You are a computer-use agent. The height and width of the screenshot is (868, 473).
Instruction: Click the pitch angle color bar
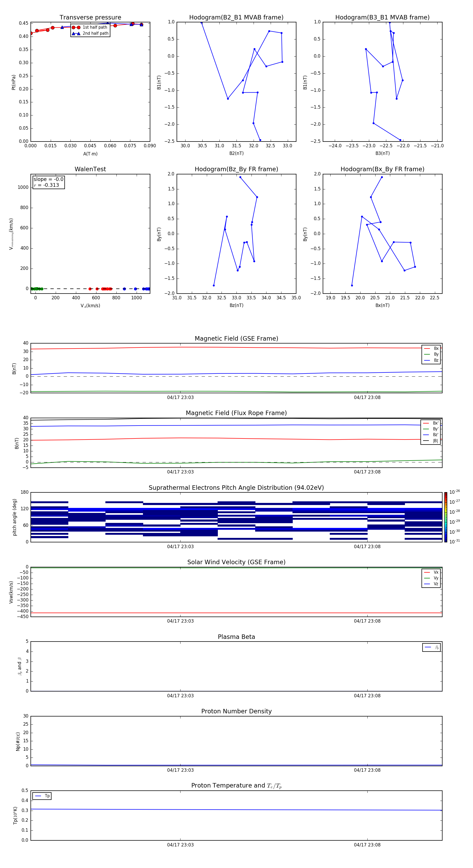click(x=446, y=517)
